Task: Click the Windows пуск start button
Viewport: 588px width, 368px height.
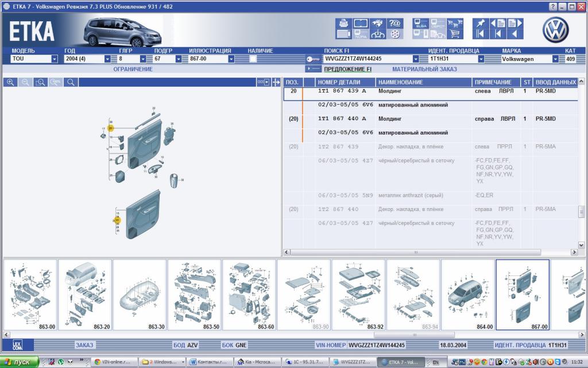Action: [x=20, y=362]
